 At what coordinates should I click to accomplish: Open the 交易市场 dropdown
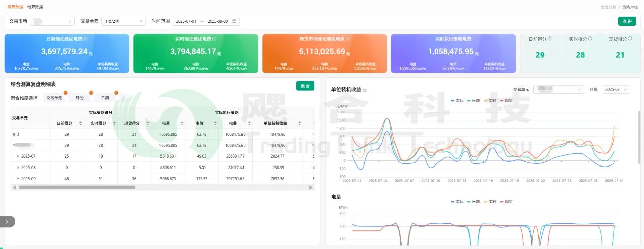(x=52, y=21)
